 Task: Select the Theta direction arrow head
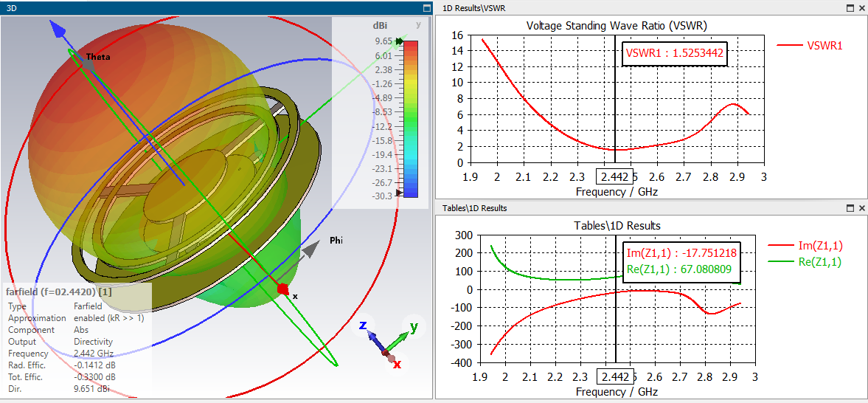(x=88, y=65)
